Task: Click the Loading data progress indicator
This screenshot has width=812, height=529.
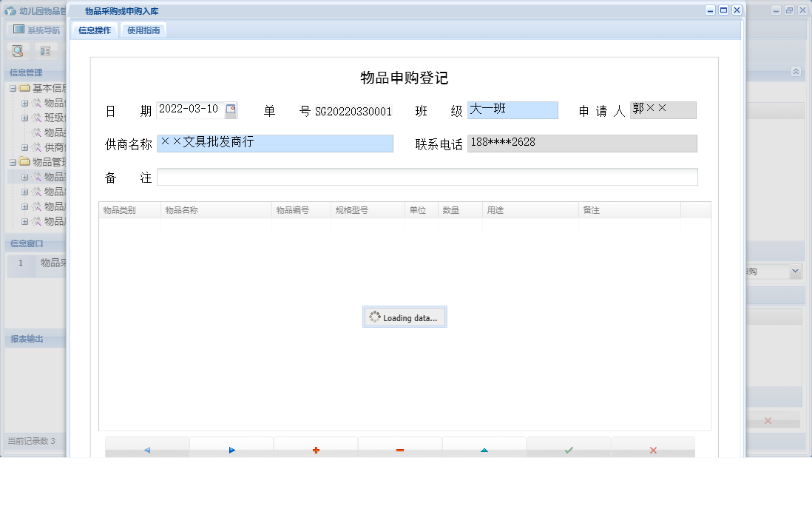Action: point(405,317)
